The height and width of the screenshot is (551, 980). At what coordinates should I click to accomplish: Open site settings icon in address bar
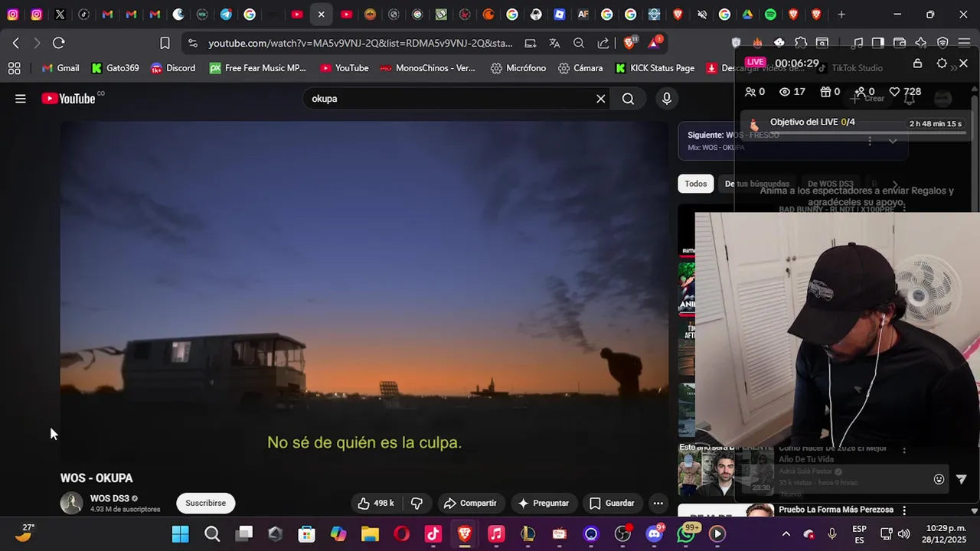coord(192,43)
